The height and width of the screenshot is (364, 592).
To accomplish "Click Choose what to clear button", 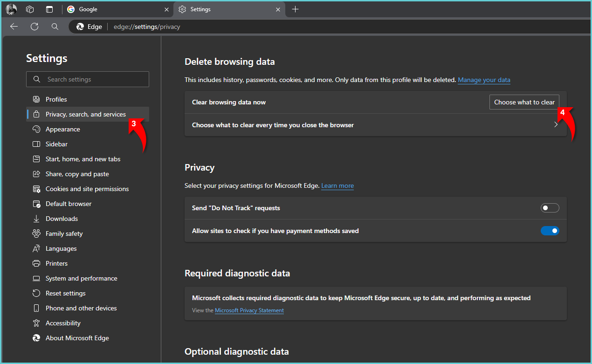I will click(x=524, y=102).
